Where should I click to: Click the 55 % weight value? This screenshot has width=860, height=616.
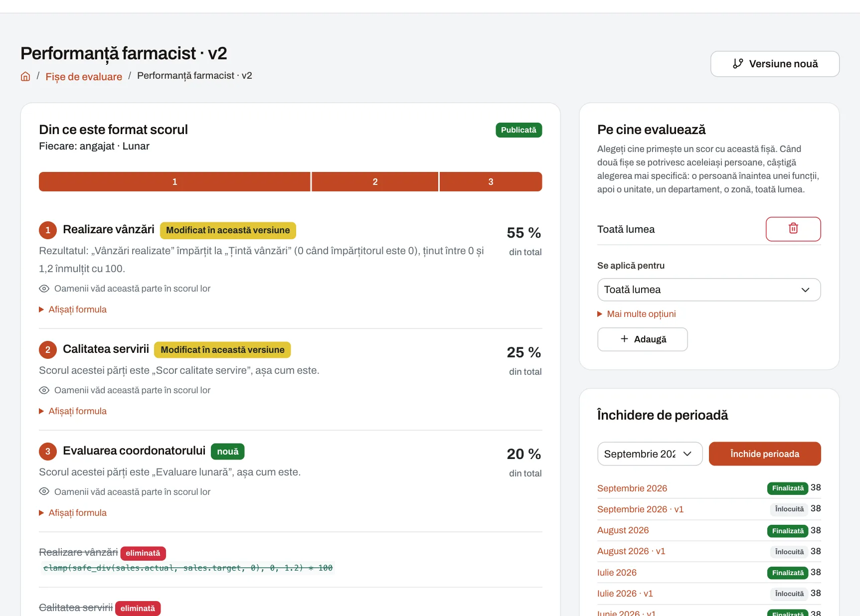click(524, 233)
